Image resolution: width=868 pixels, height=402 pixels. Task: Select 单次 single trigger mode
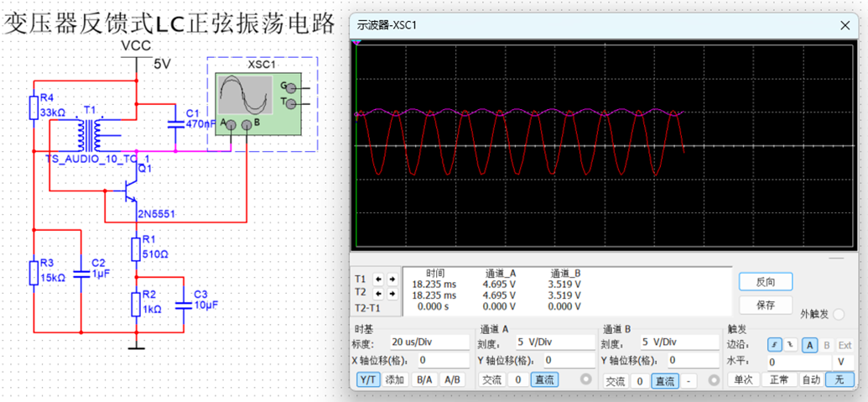743,380
